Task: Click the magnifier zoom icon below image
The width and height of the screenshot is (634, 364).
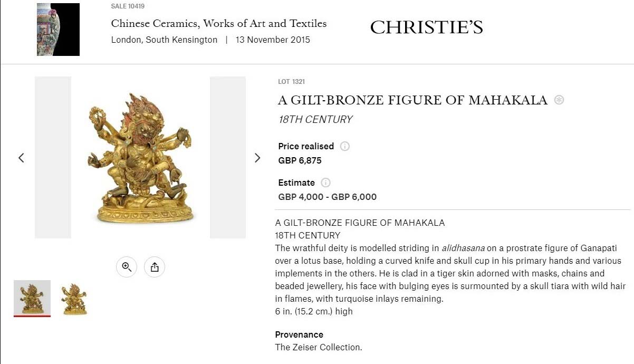Action: tap(127, 267)
